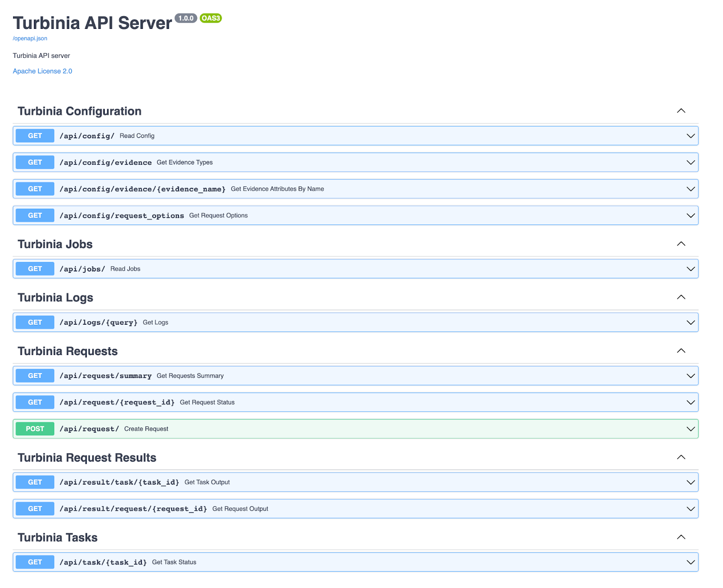Click the /api/request/summary path text
The height and width of the screenshot is (588, 723).
(106, 376)
